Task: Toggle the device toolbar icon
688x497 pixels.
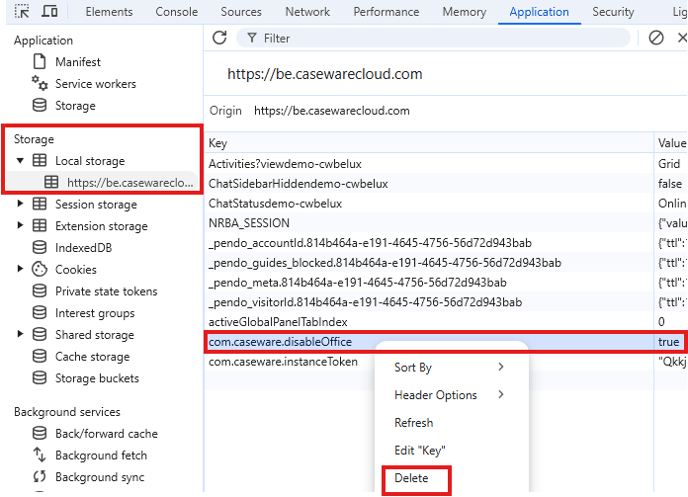Action: 49,11
